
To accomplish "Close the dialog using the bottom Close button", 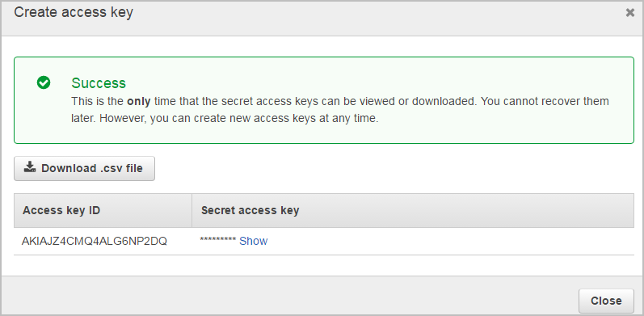I will click(606, 301).
